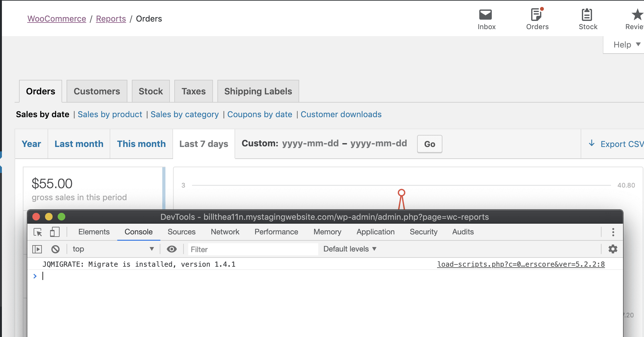Close the DevTools window with red button

[36, 217]
